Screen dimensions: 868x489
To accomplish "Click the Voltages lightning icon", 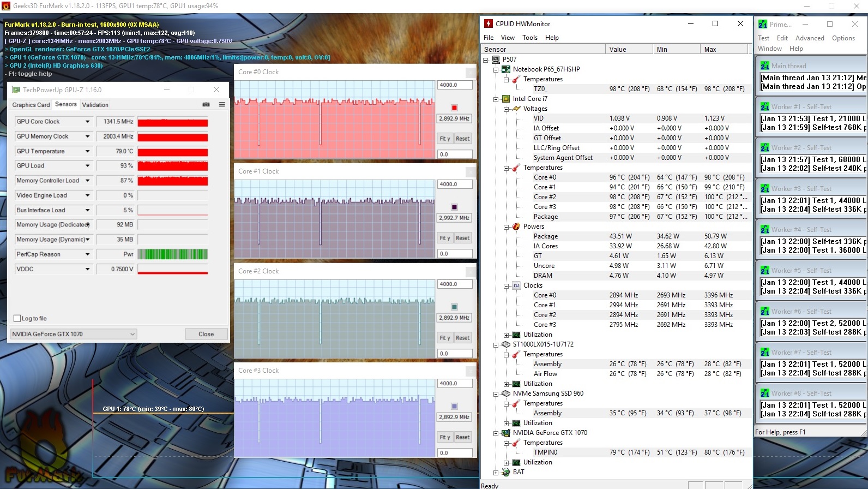I will click(516, 109).
